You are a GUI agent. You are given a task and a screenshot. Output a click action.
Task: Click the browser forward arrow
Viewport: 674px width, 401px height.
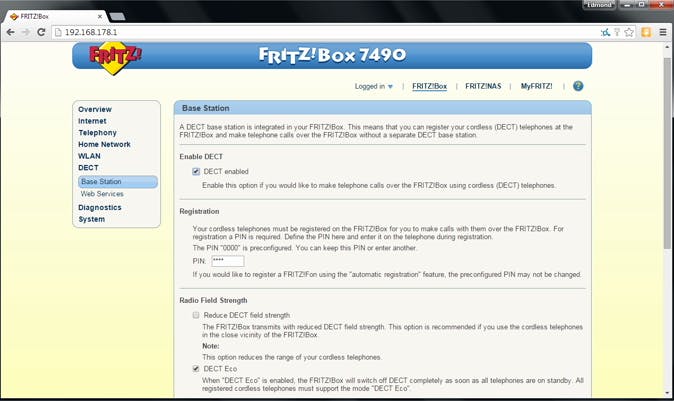pyautogui.click(x=26, y=32)
